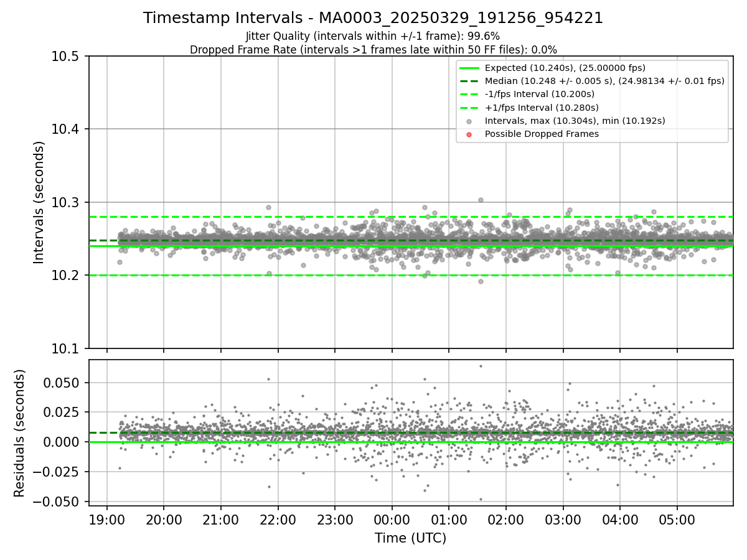Click the 10.5 tick label on the Intervals axis

[67, 57]
